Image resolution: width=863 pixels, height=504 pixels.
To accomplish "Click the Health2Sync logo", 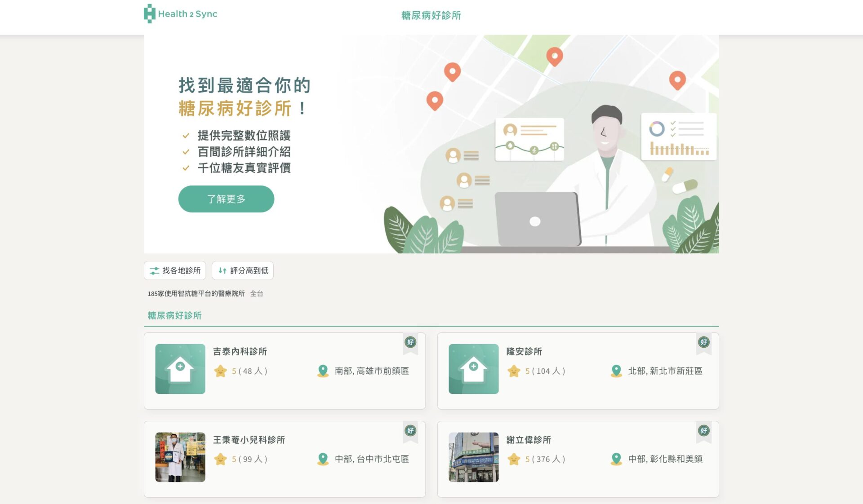I will coord(180,14).
